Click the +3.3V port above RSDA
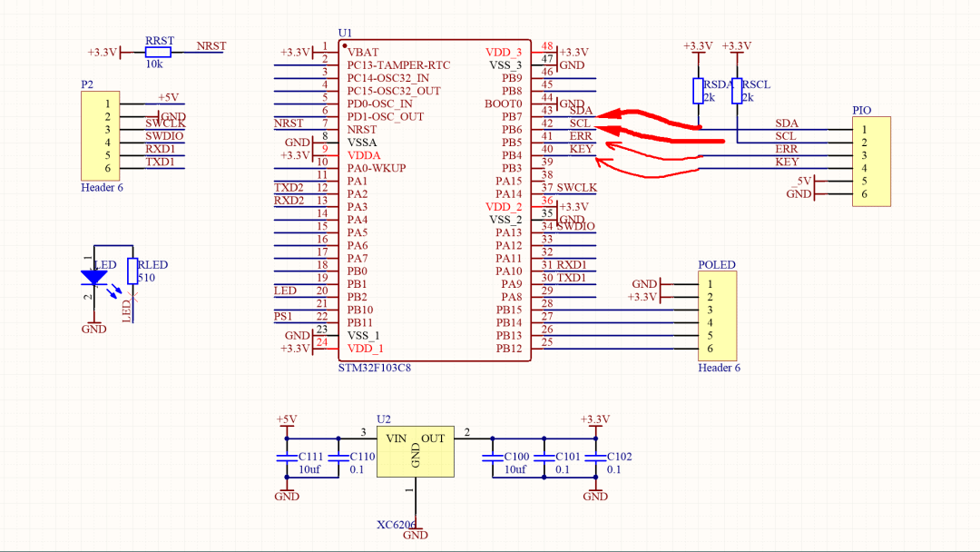The image size is (980, 552). point(698,49)
